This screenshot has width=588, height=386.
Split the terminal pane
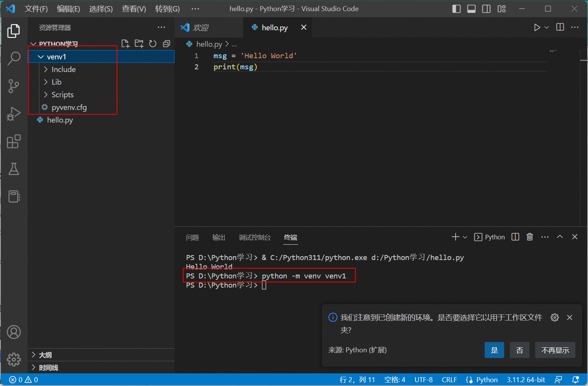(x=515, y=237)
